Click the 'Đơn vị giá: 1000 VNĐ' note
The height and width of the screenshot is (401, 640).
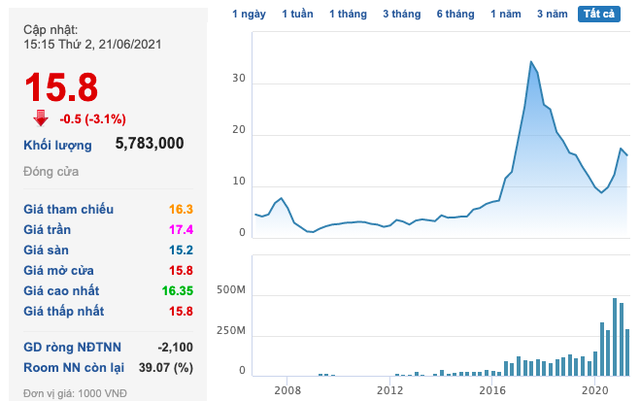click(75, 393)
